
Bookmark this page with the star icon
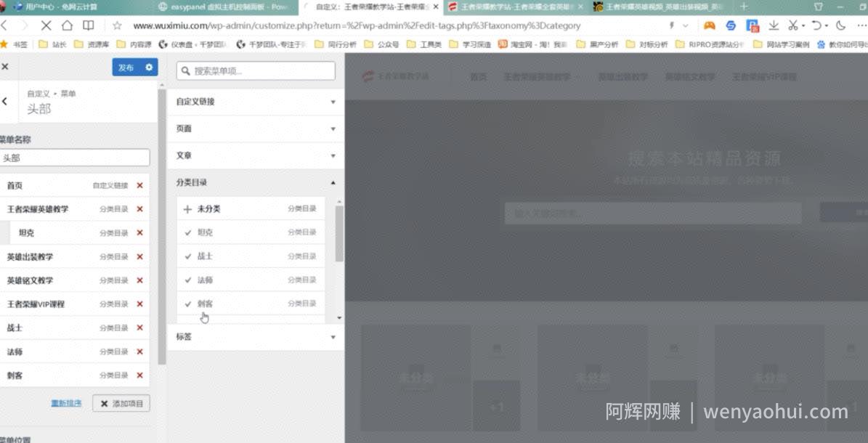pyautogui.click(x=117, y=25)
